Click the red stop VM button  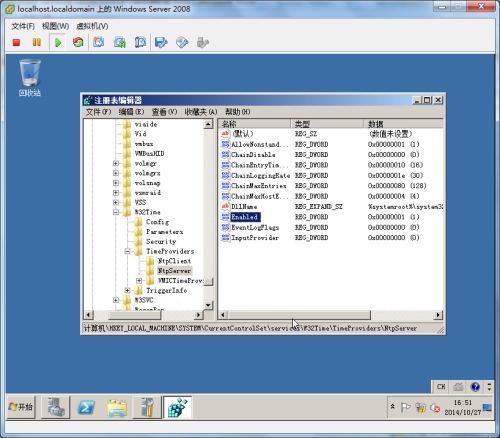point(16,42)
